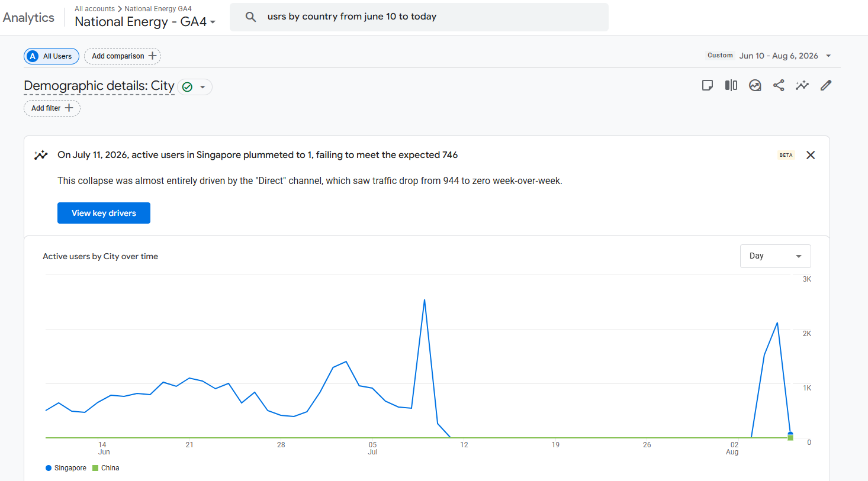
Task: Click the Demographic details: City title
Action: tap(99, 86)
